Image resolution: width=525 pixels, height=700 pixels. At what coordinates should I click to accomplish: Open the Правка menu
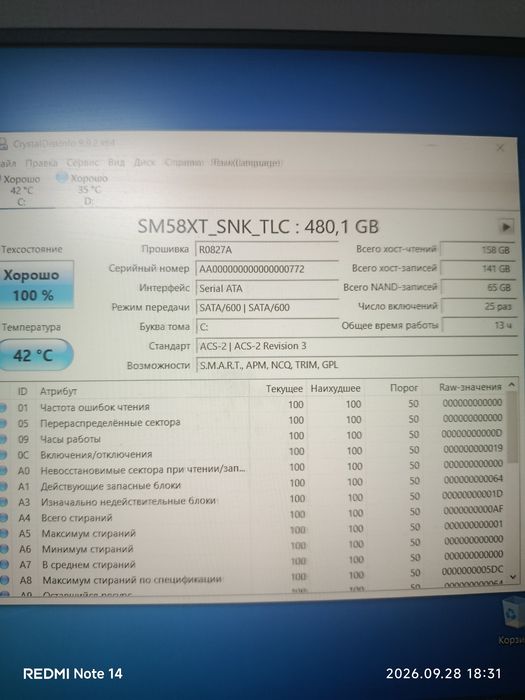point(41,163)
